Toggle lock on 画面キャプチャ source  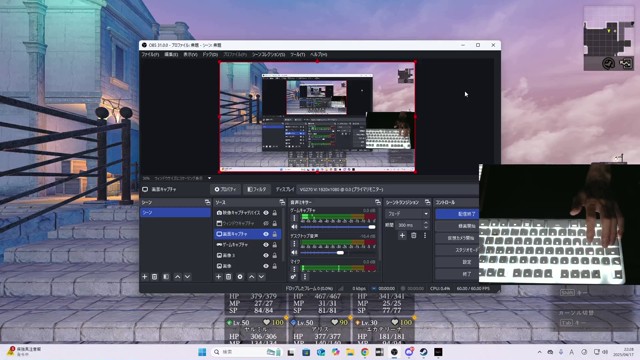[275, 234]
